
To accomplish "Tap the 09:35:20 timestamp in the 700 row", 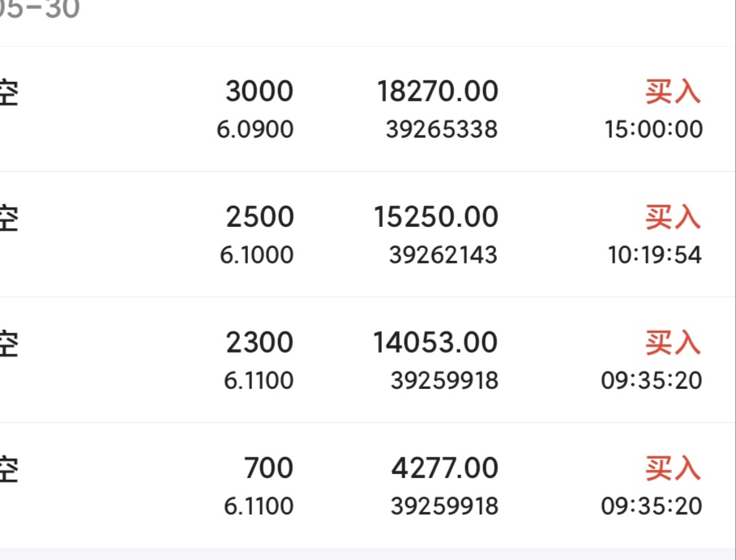I will point(652,506).
